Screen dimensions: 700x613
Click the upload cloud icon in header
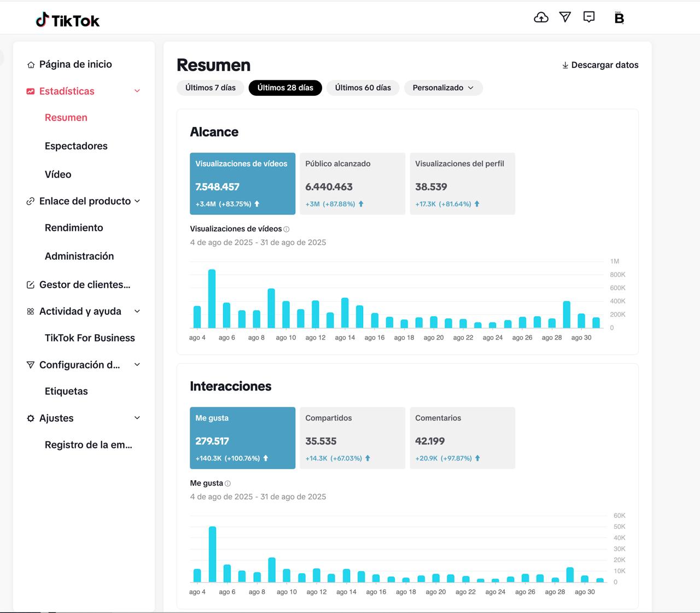coord(541,17)
